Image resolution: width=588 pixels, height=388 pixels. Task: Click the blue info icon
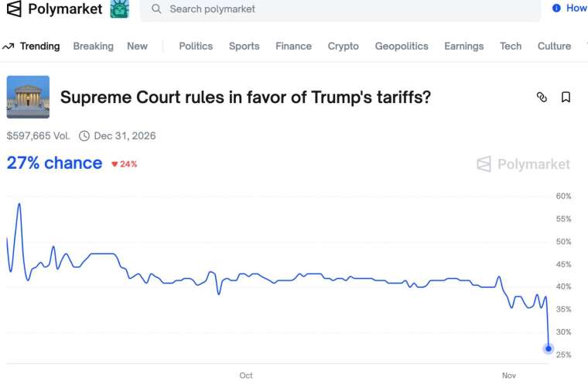tap(556, 9)
